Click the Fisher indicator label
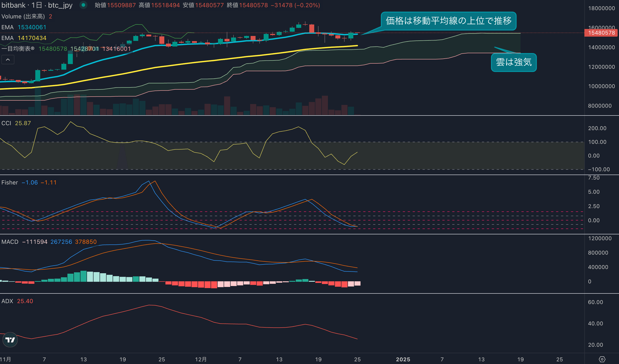Viewport: 619px width, 364px height. (x=10, y=182)
